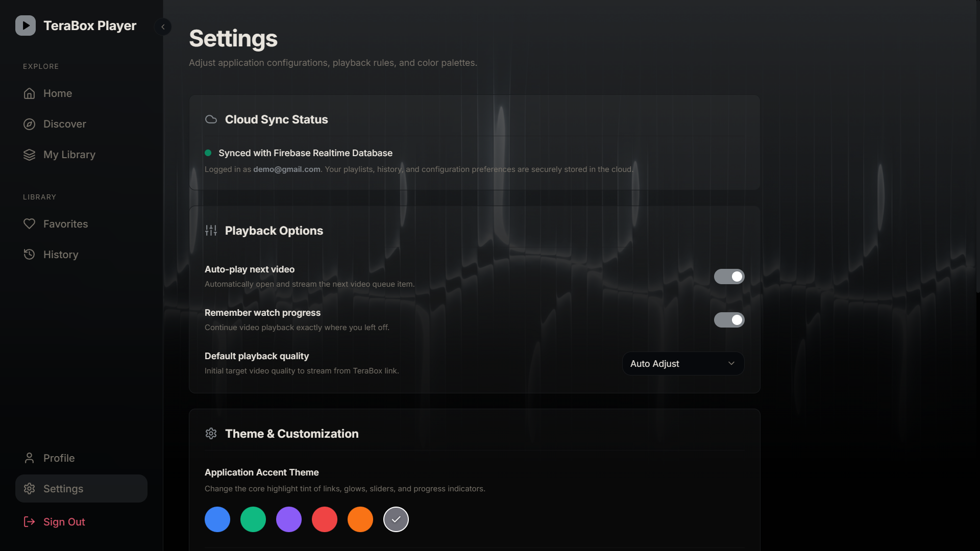Select the green accent color swatch
980x551 pixels.
[253, 519]
